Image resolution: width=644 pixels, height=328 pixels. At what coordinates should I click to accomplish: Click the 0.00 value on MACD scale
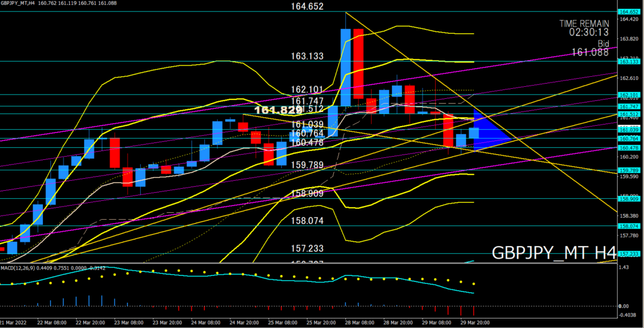point(623,306)
